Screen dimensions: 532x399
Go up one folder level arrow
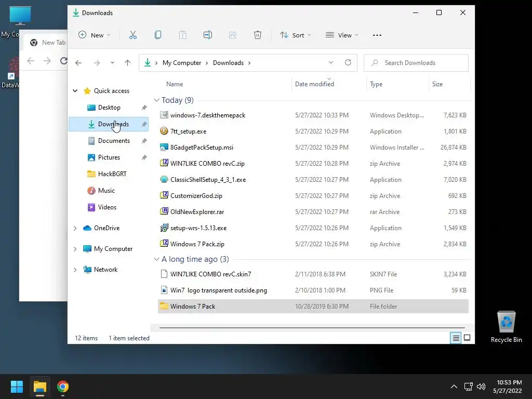(x=128, y=63)
